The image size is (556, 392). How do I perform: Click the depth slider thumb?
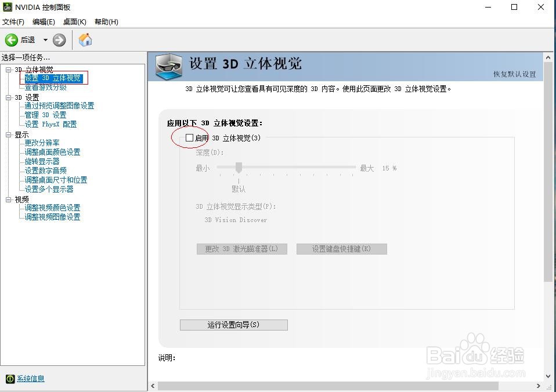(239, 168)
